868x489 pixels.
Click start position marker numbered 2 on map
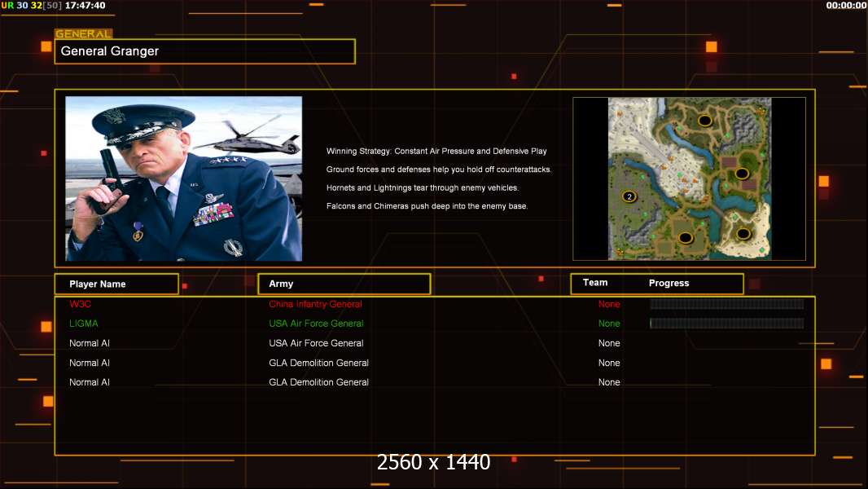click(x=629, y=196)
